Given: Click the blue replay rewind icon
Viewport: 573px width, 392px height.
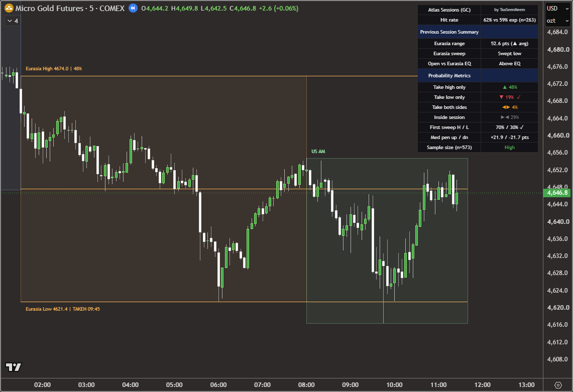Looking at the screenshot, I should pyautogui.click(x=133, y=8).
